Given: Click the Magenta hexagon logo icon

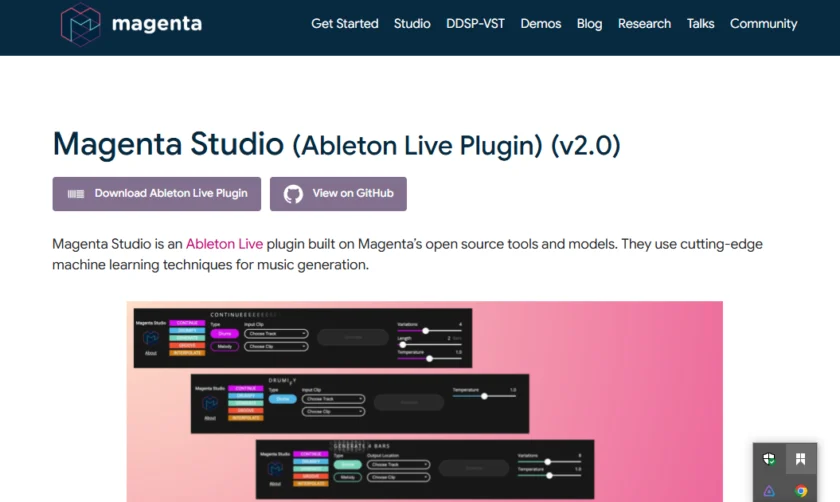Looking at the screenshot, I should pyautogui.click(x=80, y=24).
